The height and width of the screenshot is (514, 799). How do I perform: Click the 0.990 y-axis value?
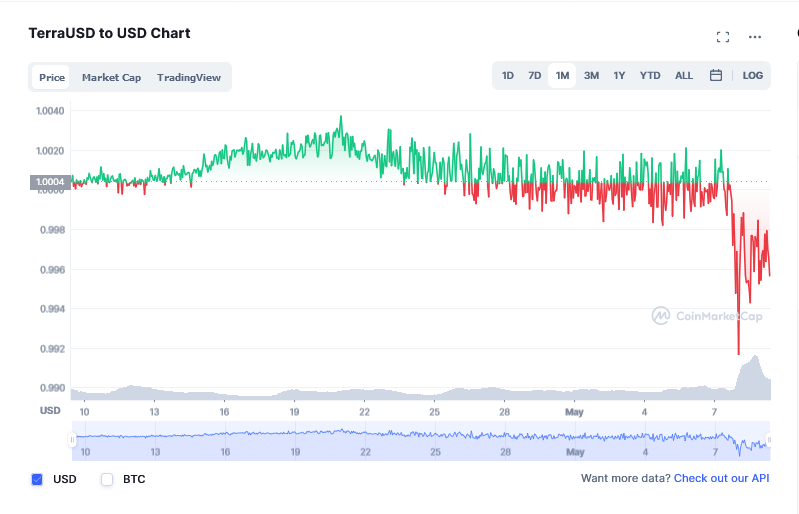(x=52, y=388)
